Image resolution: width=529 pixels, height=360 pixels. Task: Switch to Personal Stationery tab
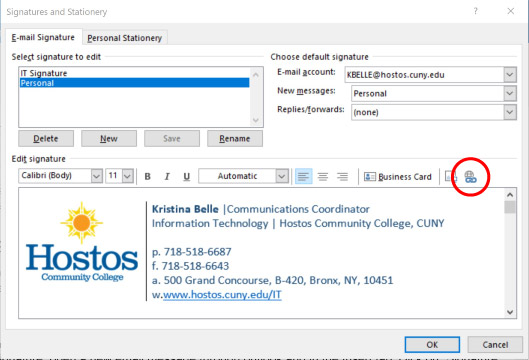(124, 38)
